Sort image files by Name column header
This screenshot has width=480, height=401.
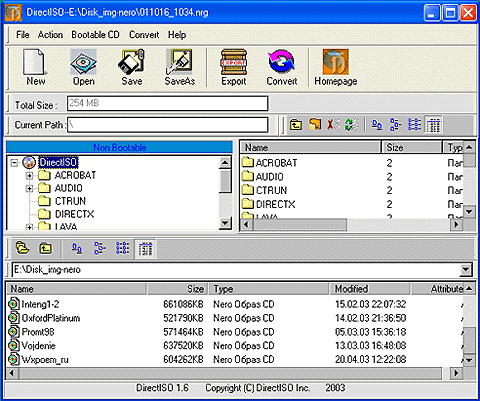(311, 147)
